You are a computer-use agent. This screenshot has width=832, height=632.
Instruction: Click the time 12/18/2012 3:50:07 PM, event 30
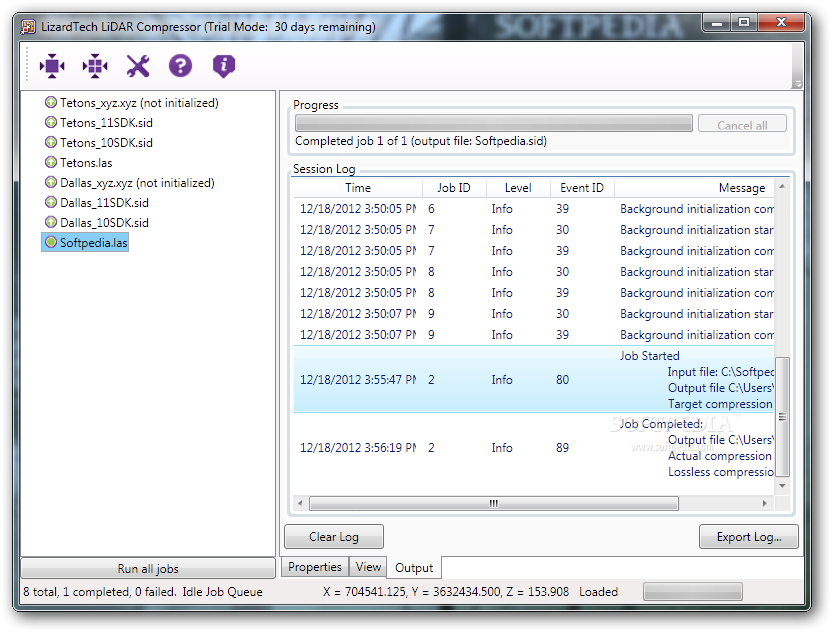pyautogui.click(x=358, y=314)
